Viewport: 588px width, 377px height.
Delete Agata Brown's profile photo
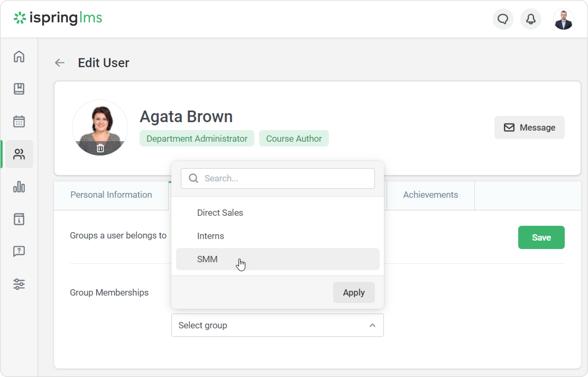100,148
